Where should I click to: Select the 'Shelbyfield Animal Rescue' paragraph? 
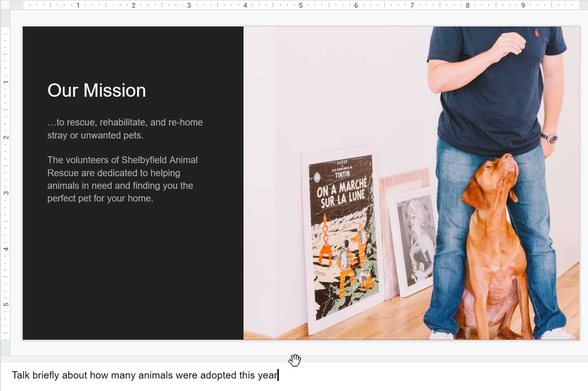point(122,178)
